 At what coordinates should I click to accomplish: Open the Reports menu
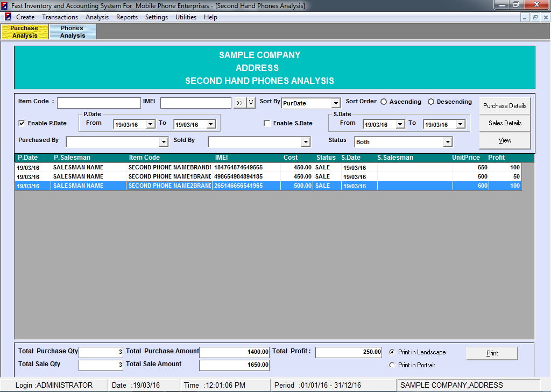[x=127, y=17]
